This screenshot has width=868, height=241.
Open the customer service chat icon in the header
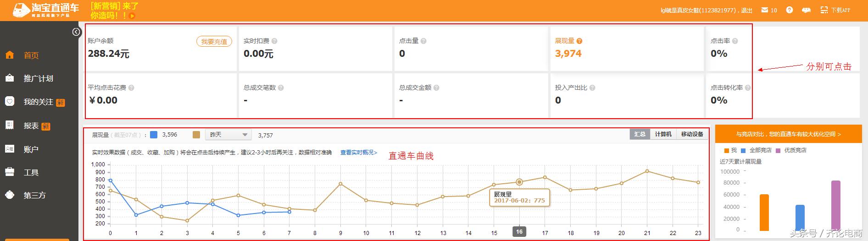coord(806,10)
